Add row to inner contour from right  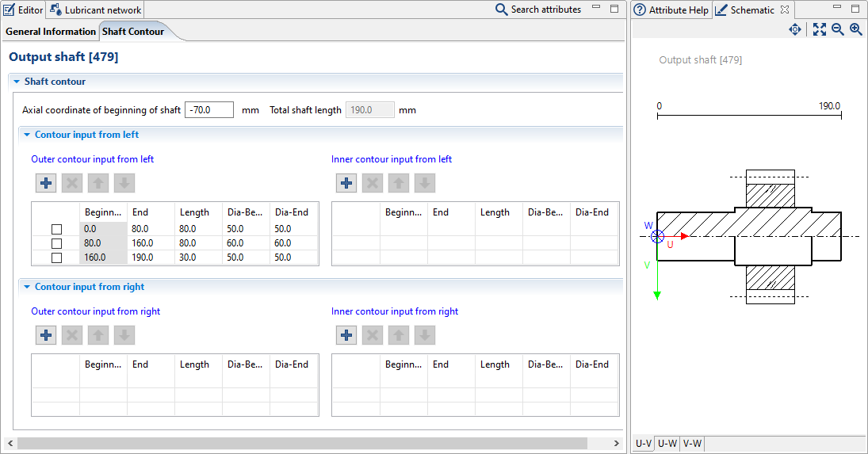[346, 335]
